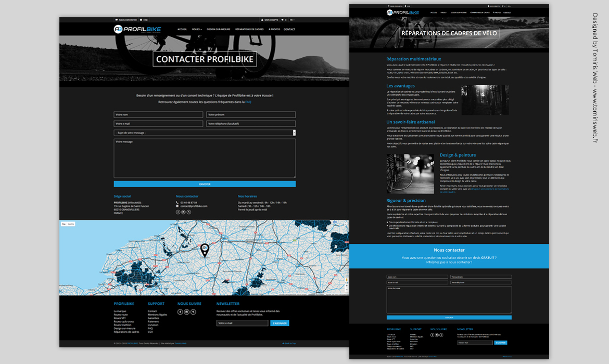This screenshot has height=364, width=609.
Task: Click into the 'Votre demande' text area on the repairs page
Action: click(x=449, y=300)
